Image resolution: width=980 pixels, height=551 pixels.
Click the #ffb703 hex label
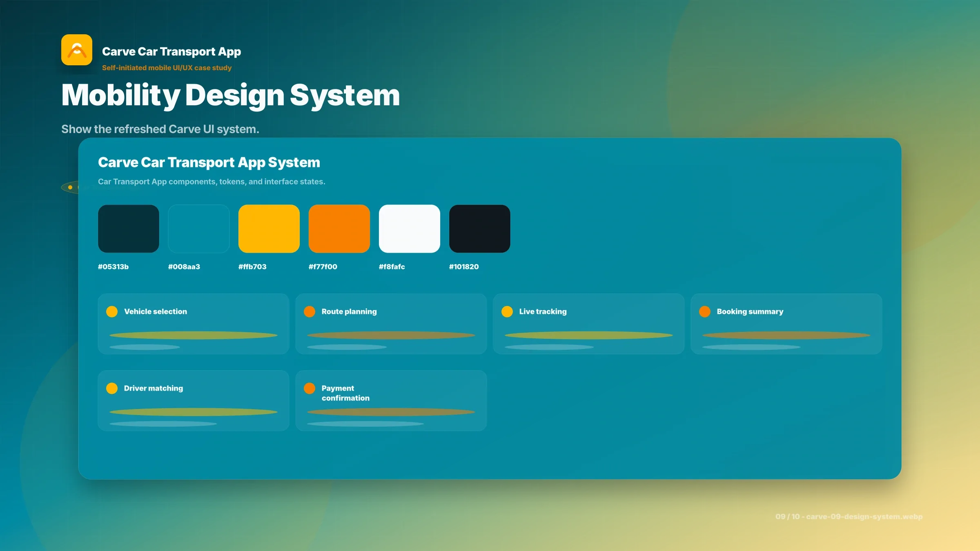(x=252, y=267)
